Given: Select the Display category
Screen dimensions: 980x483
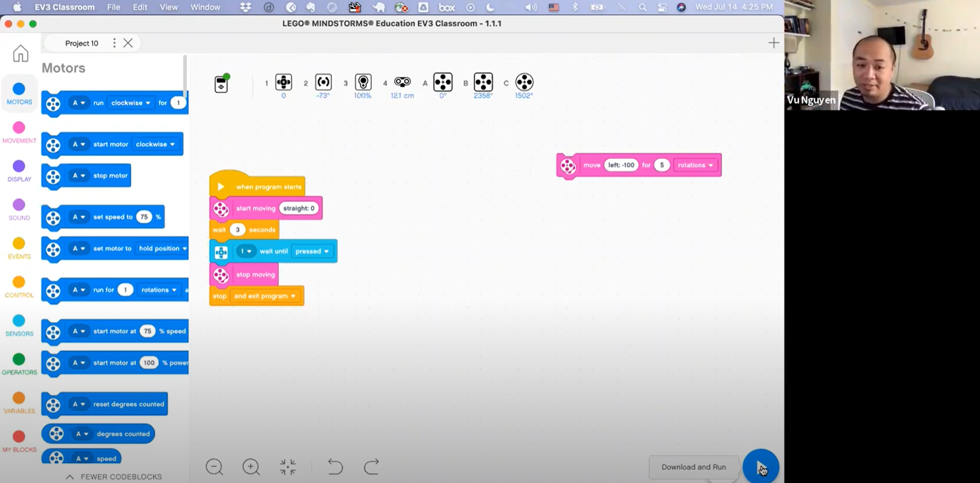Looking at the screenshot, I should (x=19, y=171).
